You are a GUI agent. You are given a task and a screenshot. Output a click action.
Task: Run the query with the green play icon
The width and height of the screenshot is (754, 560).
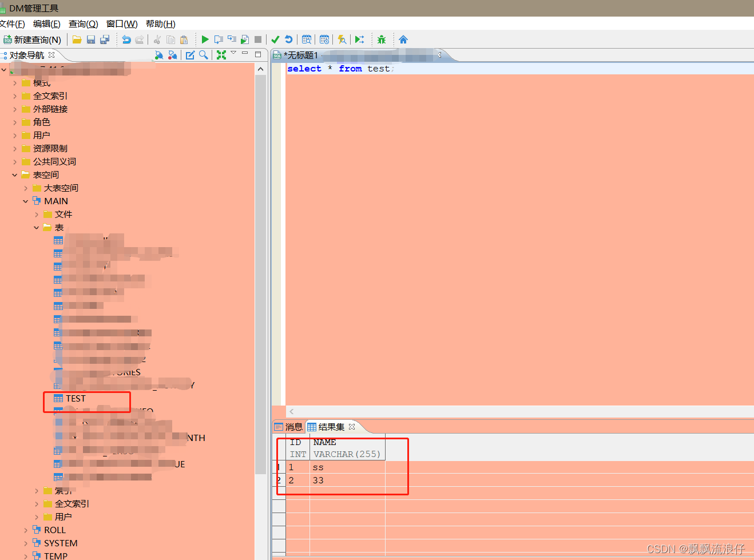click(x=205, y=39)
